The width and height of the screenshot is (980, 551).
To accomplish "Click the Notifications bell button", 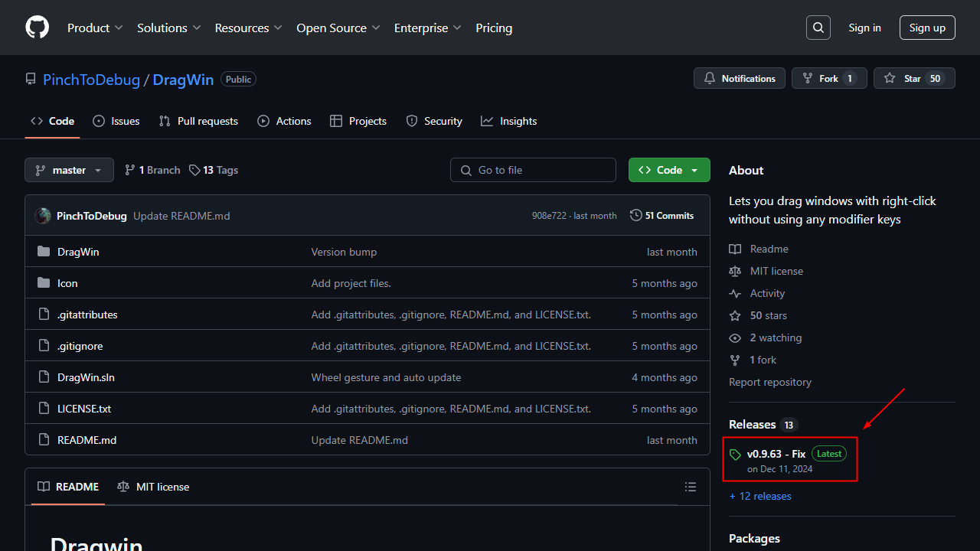I will 740,78.
